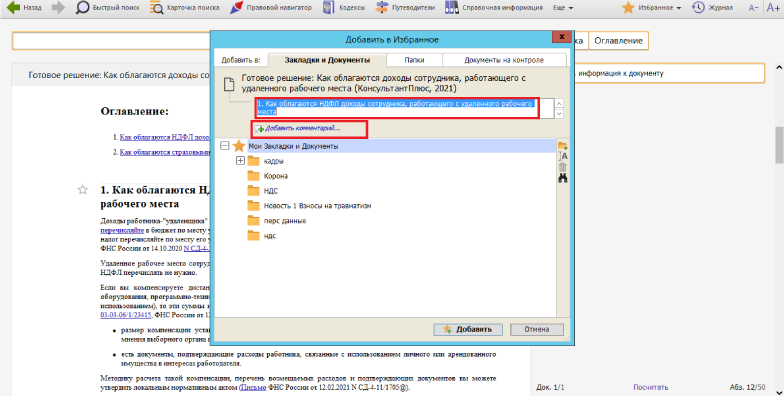
Task: Open the Журнал history
Action: [712, 8]
